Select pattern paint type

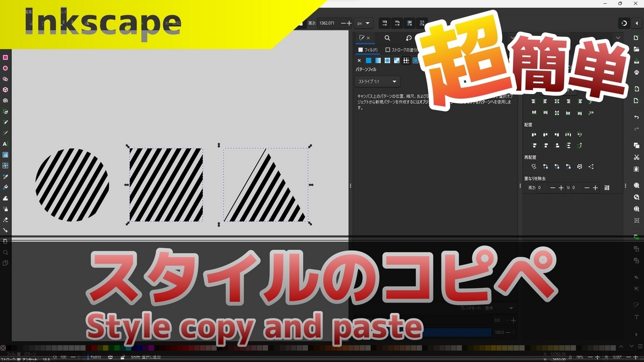[x=406, y=61]
